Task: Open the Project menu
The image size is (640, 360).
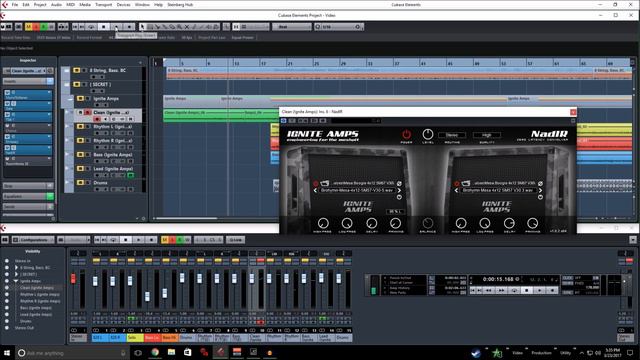Action: (x=40, y=5)
